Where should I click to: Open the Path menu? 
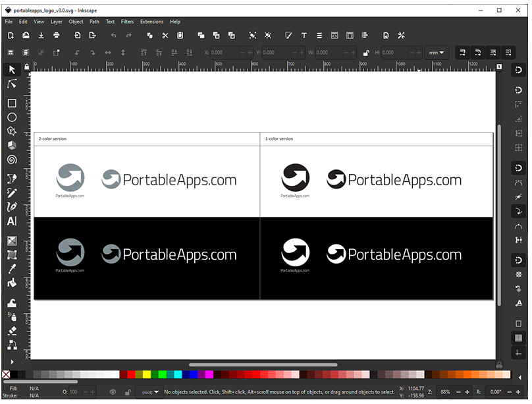94,21
